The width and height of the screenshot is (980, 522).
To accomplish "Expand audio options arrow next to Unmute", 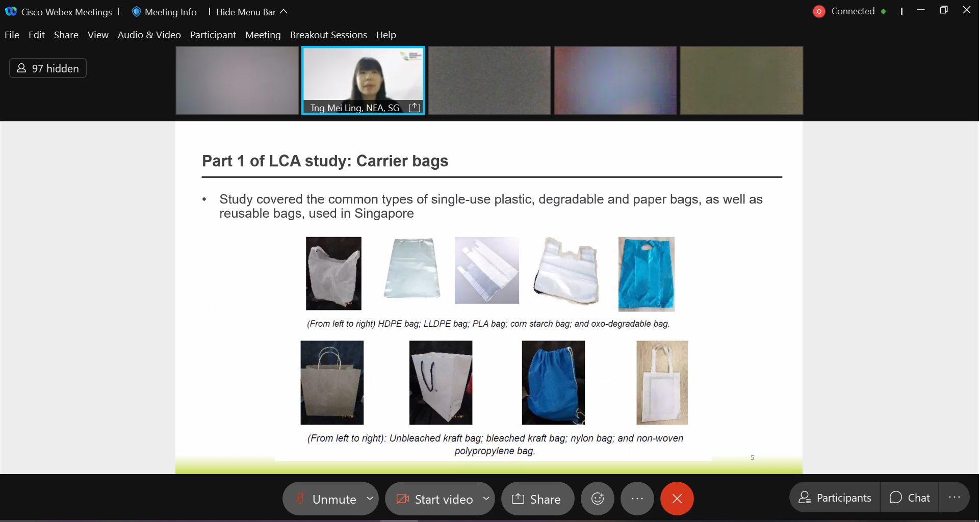I will click(370, 499).
